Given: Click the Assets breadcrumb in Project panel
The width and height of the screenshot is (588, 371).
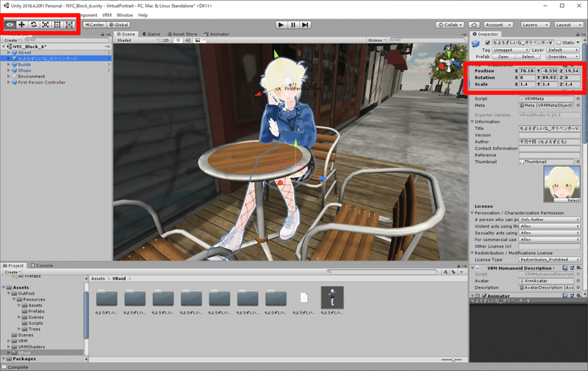Looking at the screenshot, I should coord(98,279).
